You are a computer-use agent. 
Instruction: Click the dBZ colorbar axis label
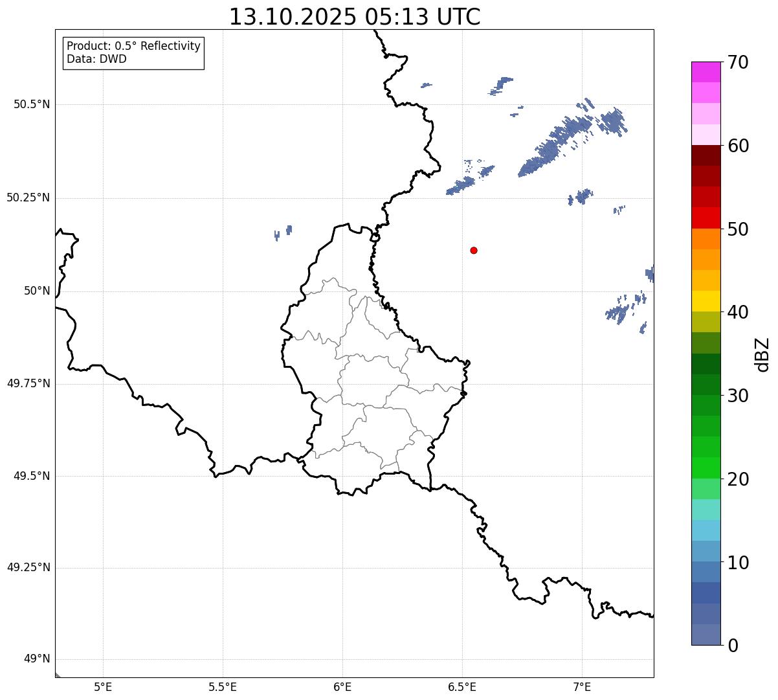[x=762, y=354]
